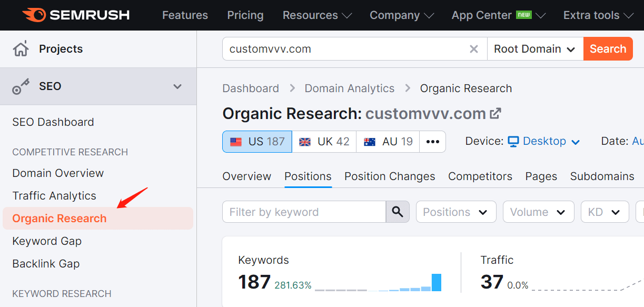Switch to Overview tab

(x=247, y=176)
